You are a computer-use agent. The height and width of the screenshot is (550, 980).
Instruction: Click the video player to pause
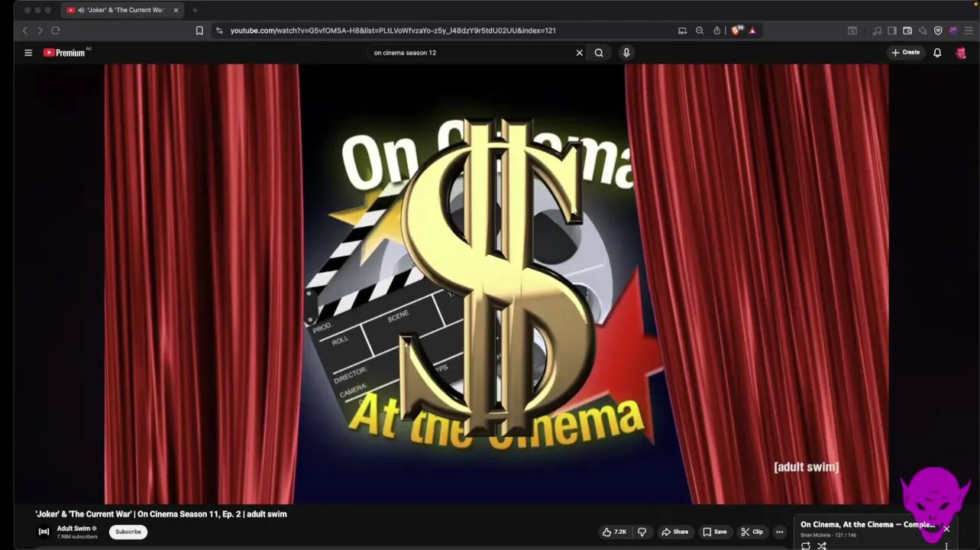(x=496, y=283)
